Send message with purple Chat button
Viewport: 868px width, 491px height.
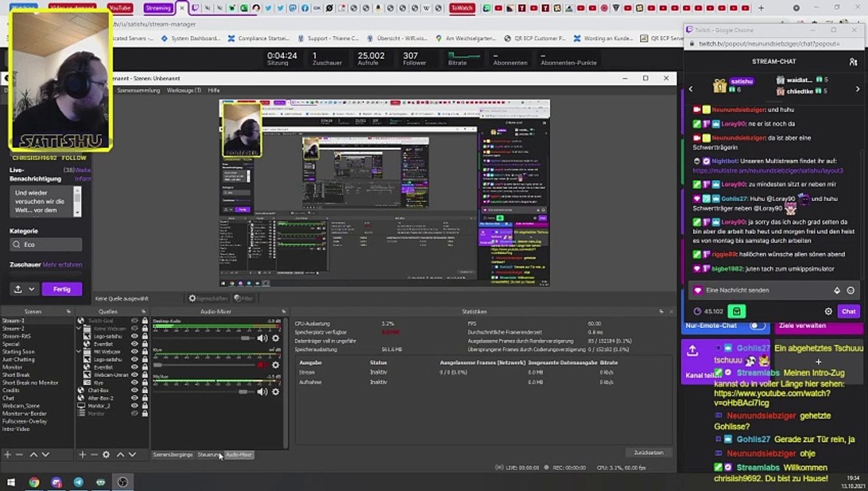(848, 312)
